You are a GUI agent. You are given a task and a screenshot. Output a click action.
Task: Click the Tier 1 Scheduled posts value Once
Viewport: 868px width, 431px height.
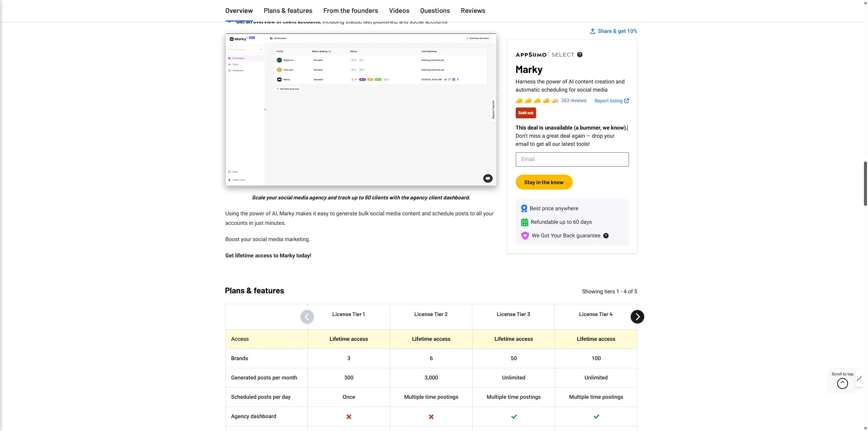[349, 397]
